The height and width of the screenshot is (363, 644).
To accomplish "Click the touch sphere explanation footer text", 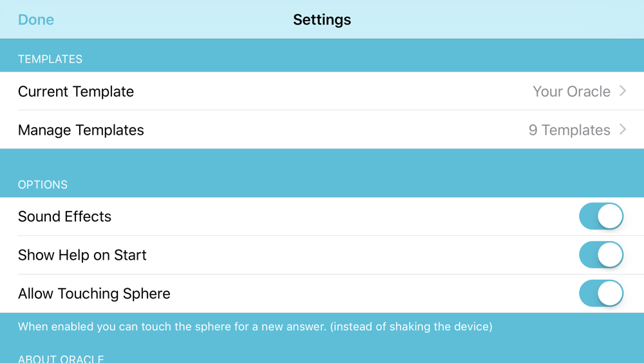I will (255, 326).
